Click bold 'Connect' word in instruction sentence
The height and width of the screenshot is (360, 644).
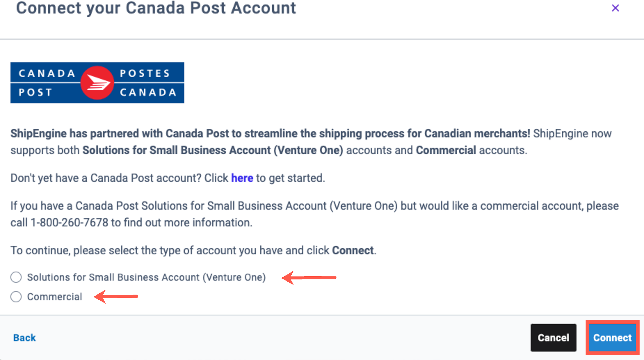coord(353,250)
